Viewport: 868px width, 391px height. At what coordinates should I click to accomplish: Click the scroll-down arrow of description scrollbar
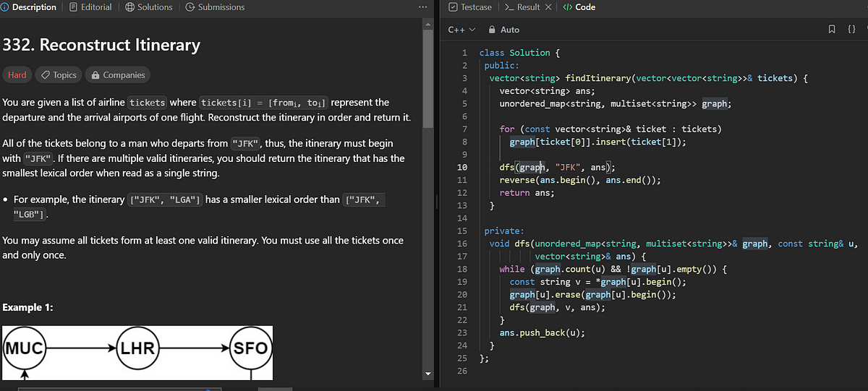427,374
